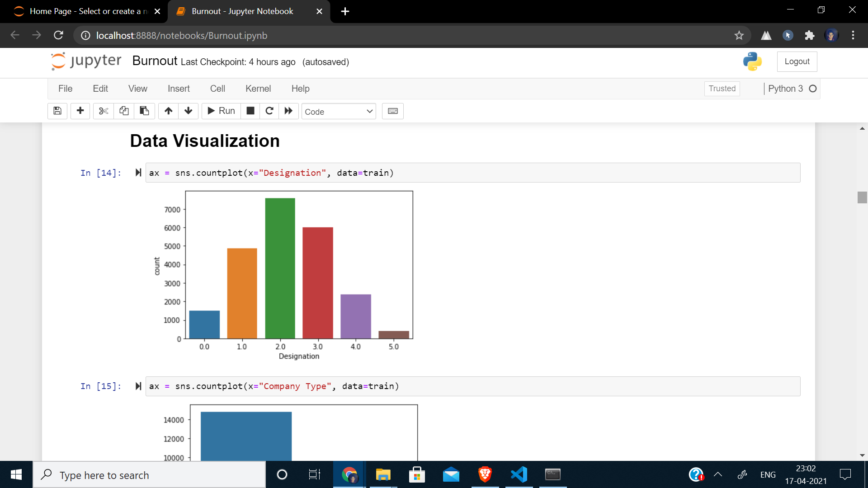868x488 pixels.
Task: Toggle the Trusted notebook indicator
Action: (722, 89)
